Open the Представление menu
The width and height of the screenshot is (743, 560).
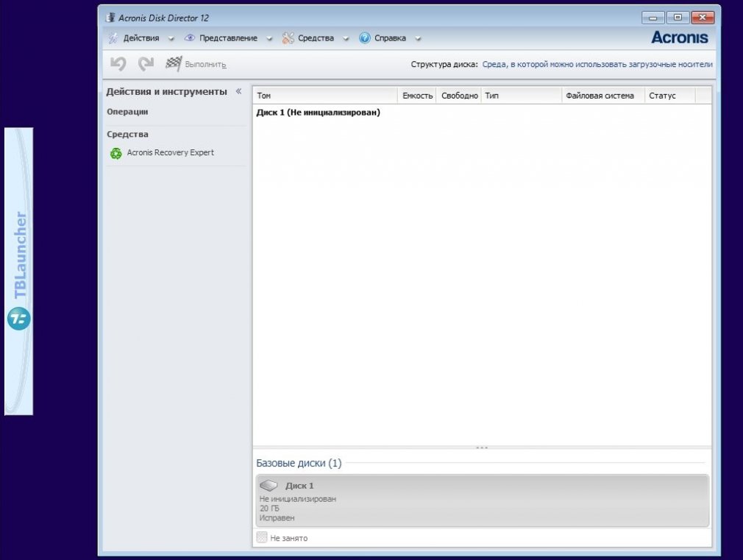228,38
